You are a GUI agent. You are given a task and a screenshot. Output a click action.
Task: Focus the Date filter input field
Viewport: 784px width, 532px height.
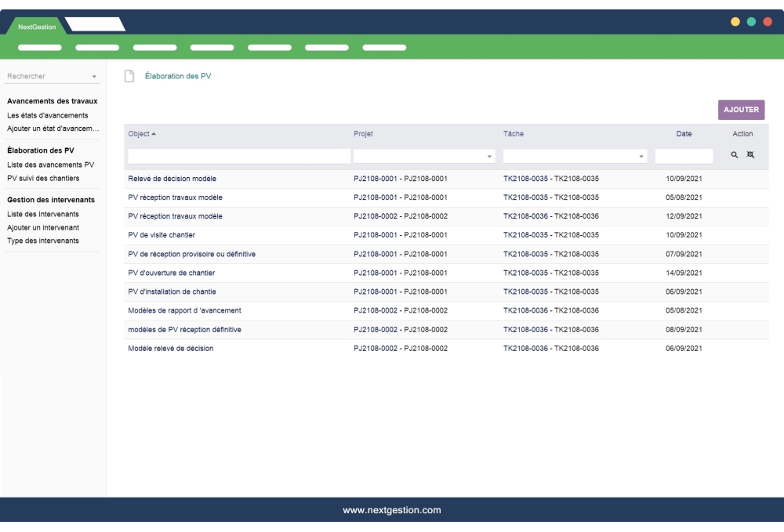[x=684, y=157]
